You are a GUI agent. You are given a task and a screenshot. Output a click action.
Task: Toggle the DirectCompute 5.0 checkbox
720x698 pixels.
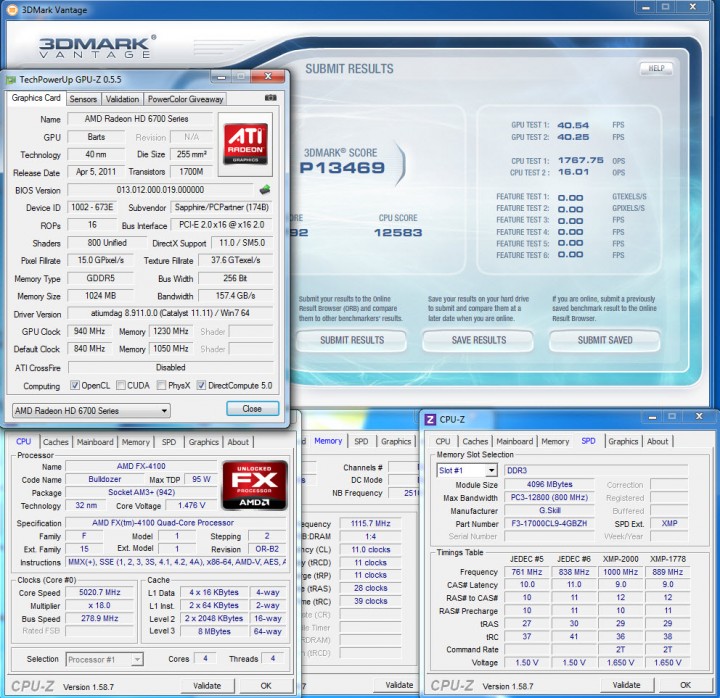(x=201, y=385)
